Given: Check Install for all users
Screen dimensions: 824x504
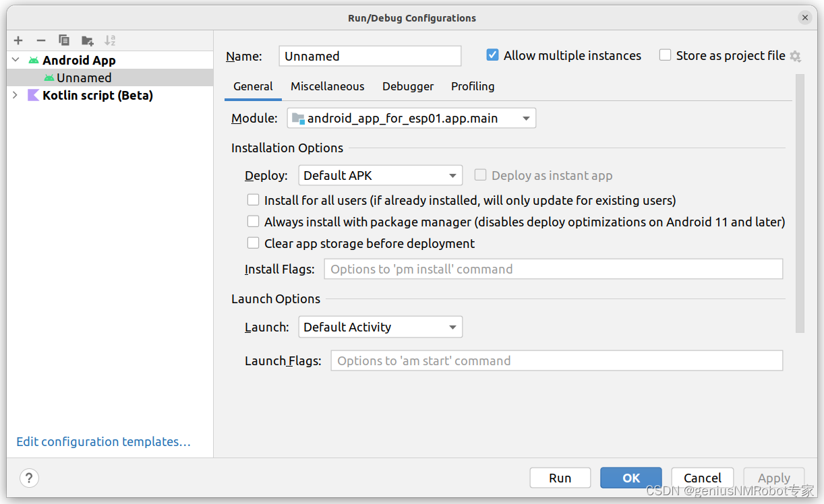Looking at the screenshot, I should tap(253, 199).
